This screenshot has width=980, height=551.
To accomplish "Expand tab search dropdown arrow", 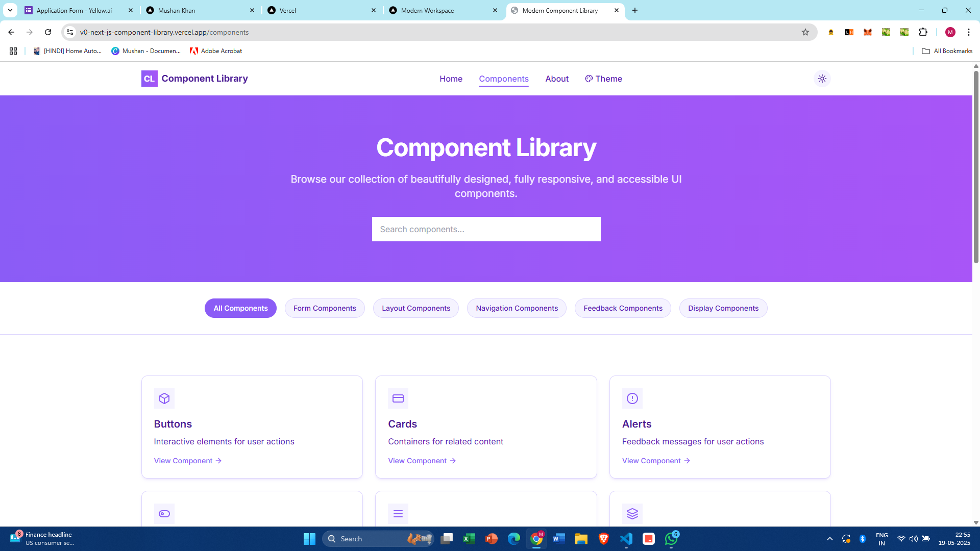I will click(x=10, y=10).
